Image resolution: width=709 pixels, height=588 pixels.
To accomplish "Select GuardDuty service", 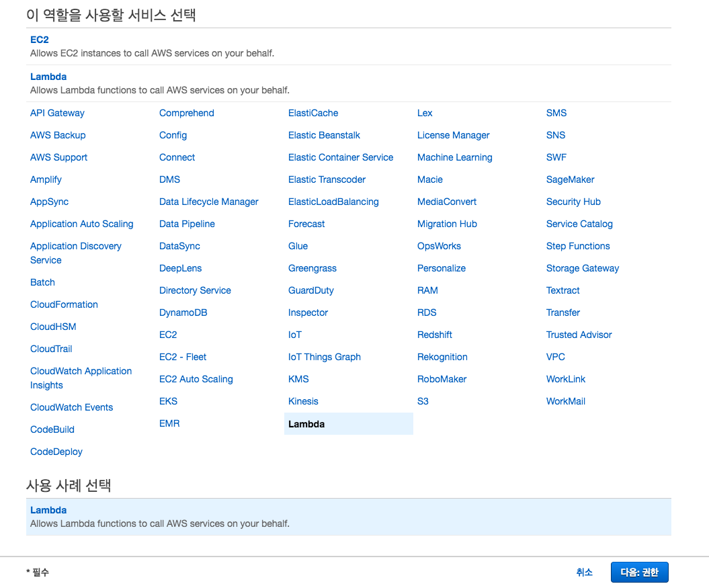I will [311, 290].
